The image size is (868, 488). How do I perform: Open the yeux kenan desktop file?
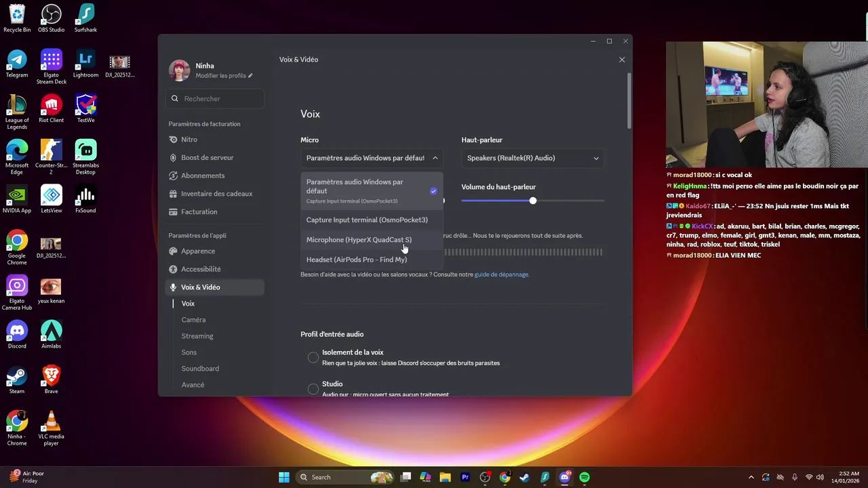52,289
